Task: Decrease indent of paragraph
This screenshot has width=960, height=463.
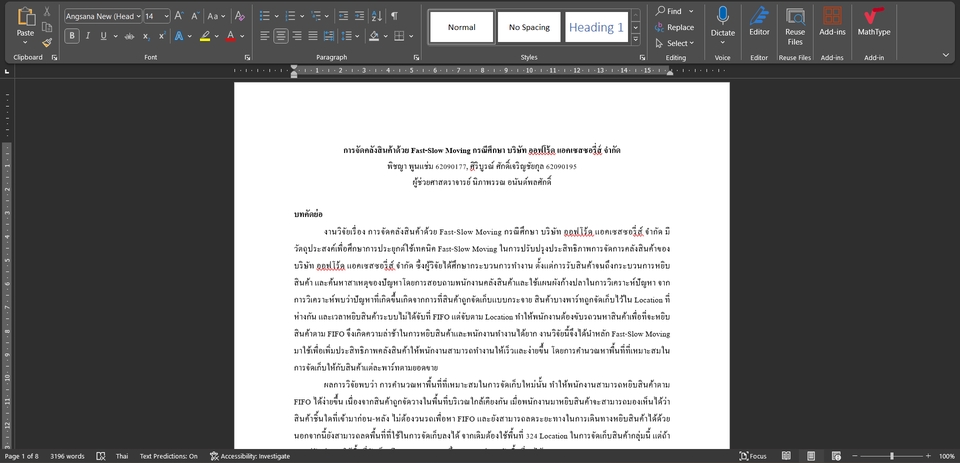Action: point(343,17)
